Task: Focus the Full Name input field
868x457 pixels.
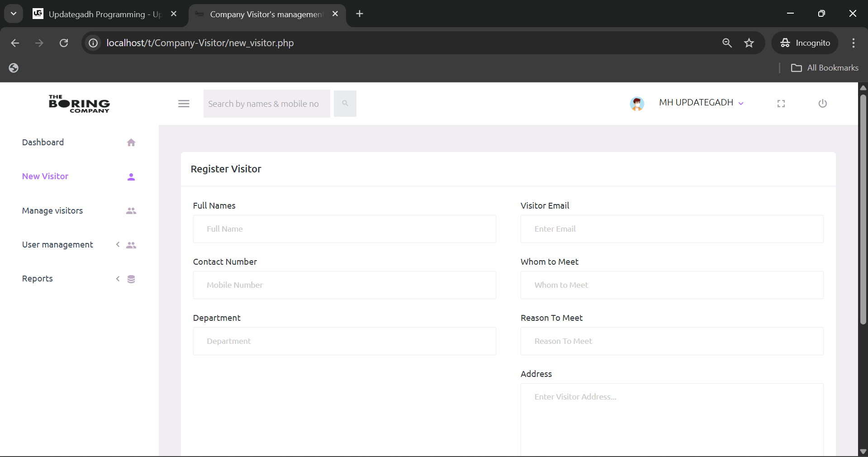Action: click(344, 229)
